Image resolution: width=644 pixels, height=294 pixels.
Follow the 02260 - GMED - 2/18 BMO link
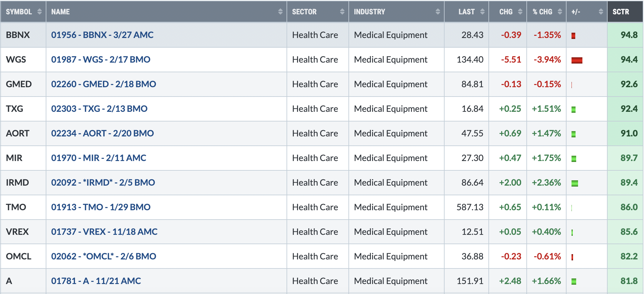click(x=104, y=84)
